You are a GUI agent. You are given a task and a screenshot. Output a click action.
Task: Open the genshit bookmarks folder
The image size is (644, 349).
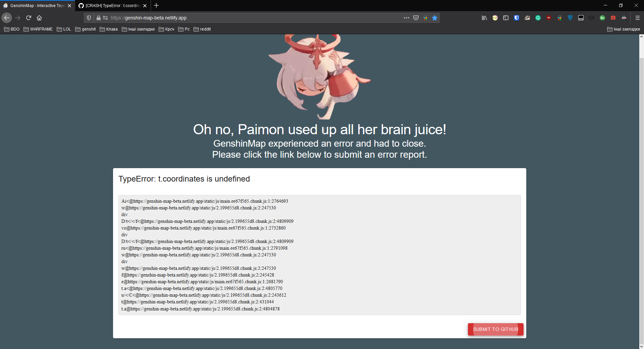pos(86,29)
